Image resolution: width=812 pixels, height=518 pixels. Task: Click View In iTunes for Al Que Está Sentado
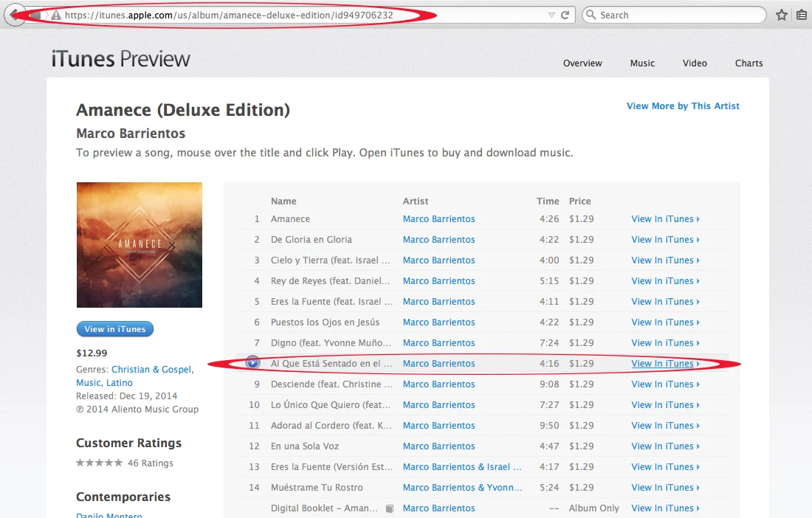point(665,364)
